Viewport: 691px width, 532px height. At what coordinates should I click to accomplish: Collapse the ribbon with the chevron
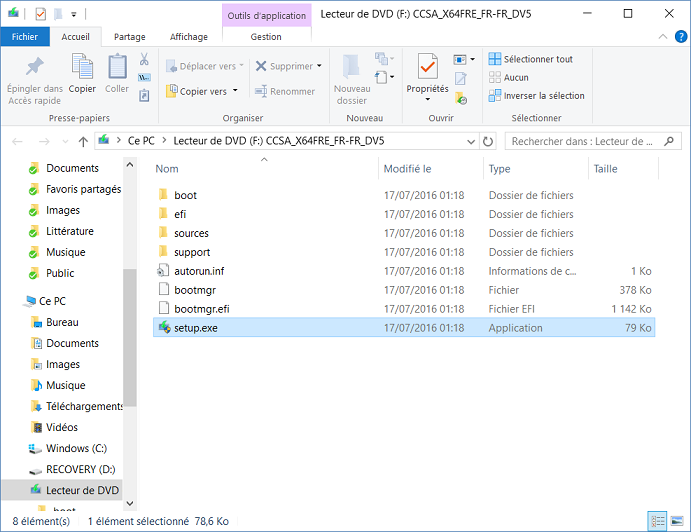coord(662,37)
